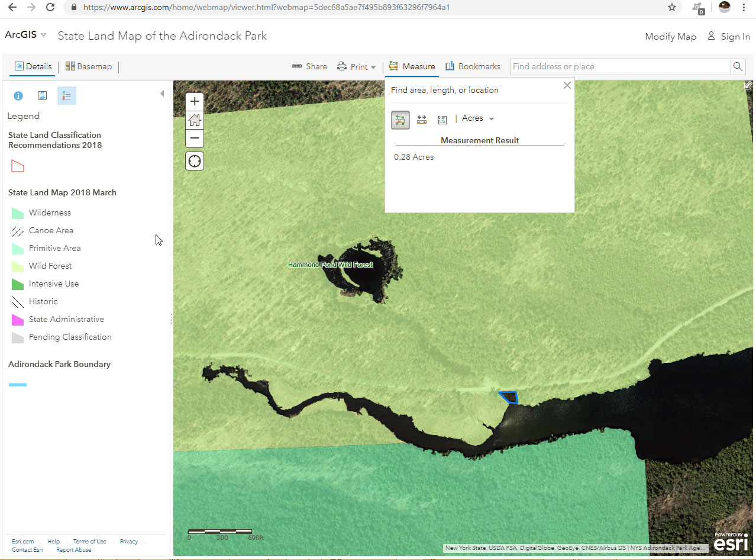Click the Hammond Pond Wild Forest map label

[x=330, y=265]
